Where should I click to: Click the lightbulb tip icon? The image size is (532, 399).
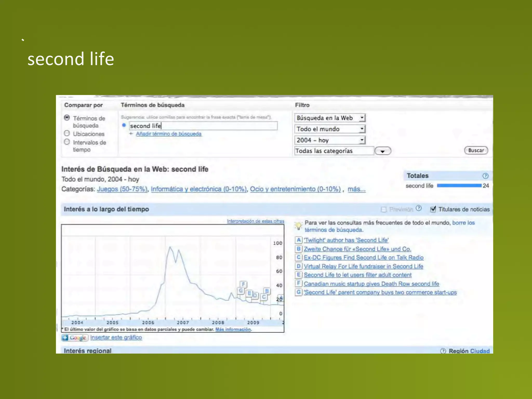click(298, 226)
